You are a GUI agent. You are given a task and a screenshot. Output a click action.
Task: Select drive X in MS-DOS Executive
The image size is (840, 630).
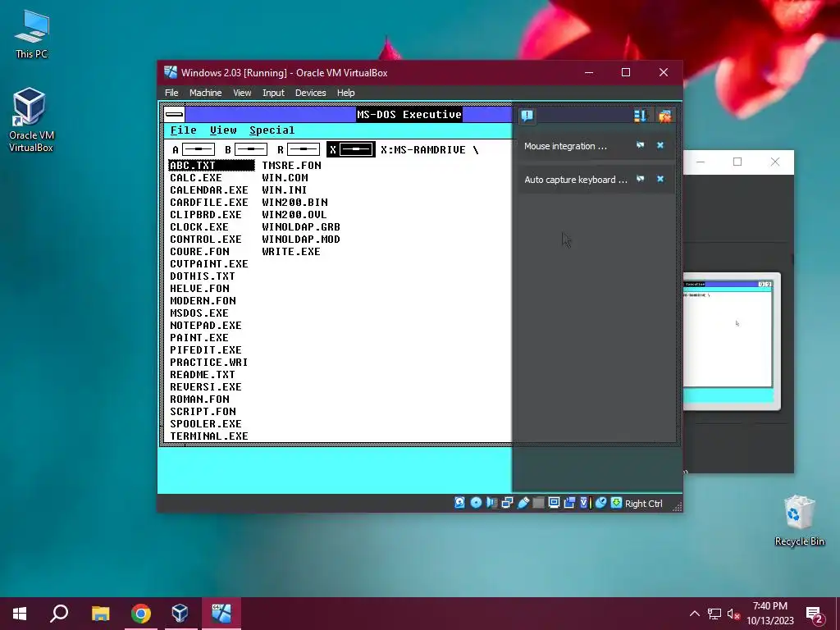(x=351, y=150)
